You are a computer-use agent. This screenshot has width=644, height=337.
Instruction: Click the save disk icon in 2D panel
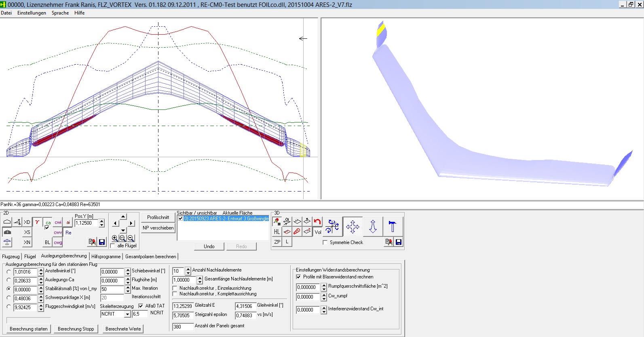pyautogui.click(x=102, y=242)
